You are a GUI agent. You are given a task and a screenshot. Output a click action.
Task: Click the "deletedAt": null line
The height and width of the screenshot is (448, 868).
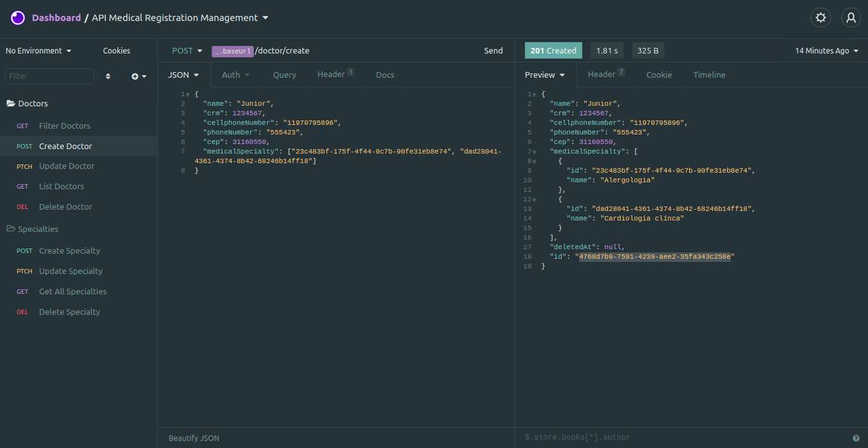click(x=587, y=247)
